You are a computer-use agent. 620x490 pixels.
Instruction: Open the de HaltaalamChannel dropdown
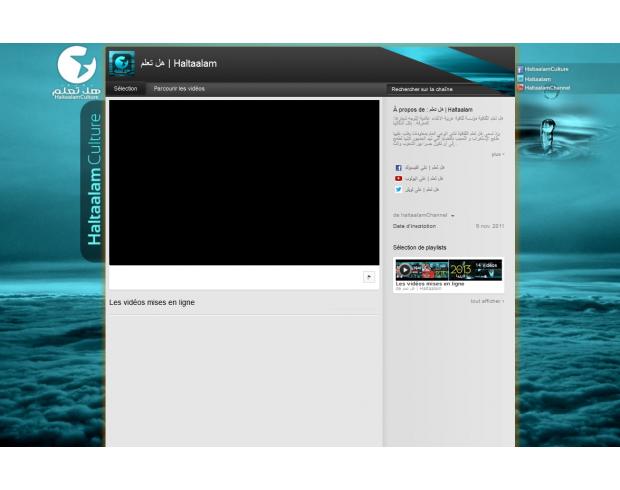[x=423, y=215]
